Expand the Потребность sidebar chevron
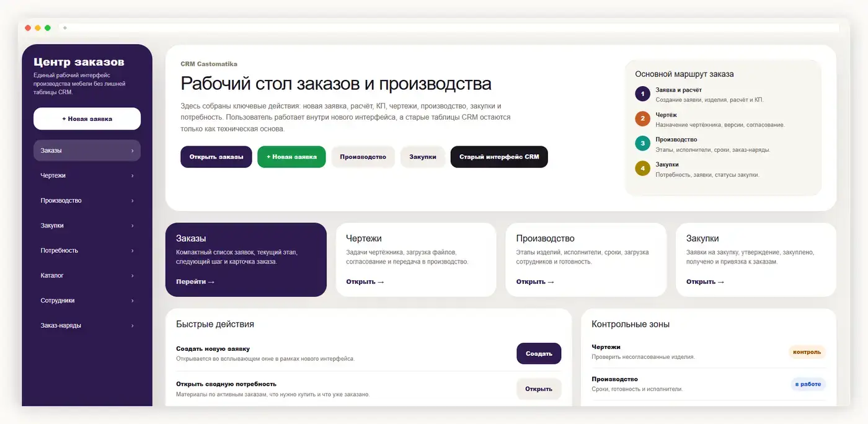 (x=132, y=250)
